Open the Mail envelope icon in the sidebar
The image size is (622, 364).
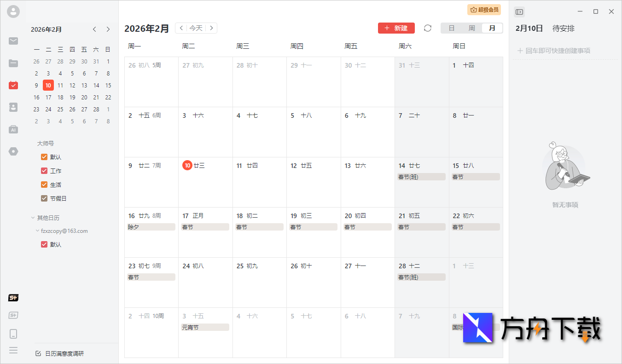coord(13,41)
